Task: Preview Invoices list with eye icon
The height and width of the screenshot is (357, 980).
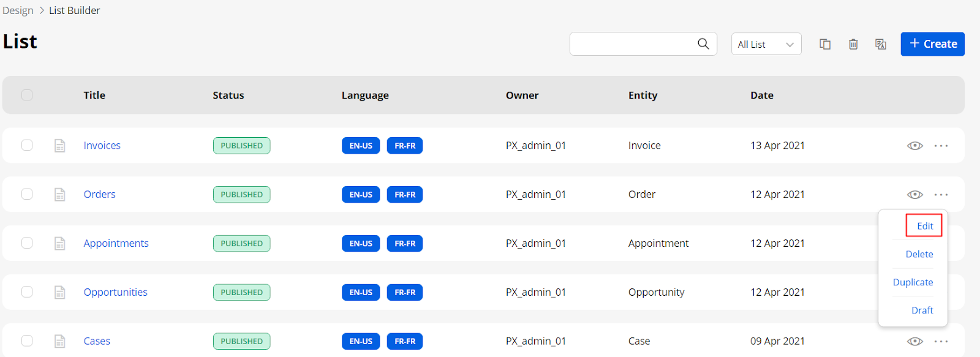Action: pos(914,146)
